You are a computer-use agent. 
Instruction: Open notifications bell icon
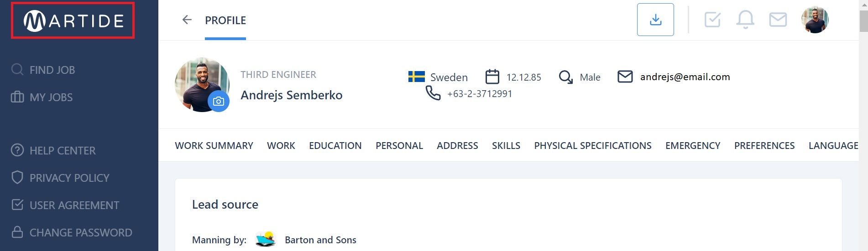pyautogui.click(x=745, y=20)
